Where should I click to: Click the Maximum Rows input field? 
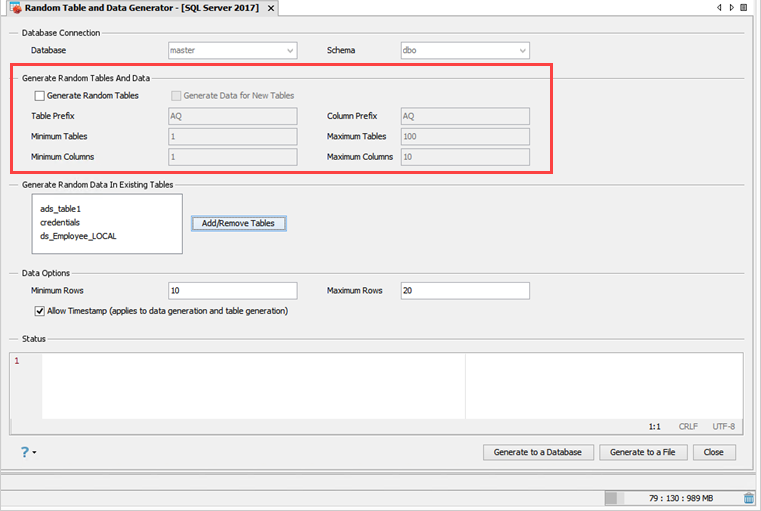point(465,291)
